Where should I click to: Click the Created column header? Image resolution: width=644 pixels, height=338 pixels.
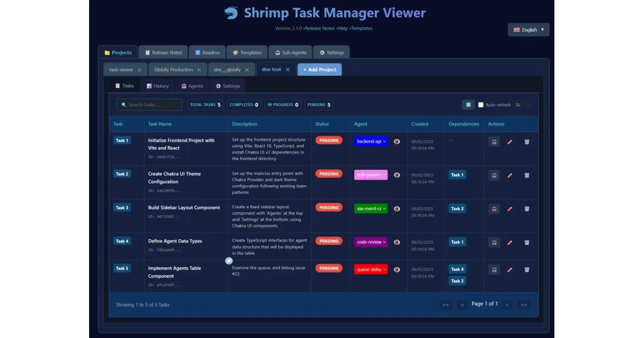point(420,124)
